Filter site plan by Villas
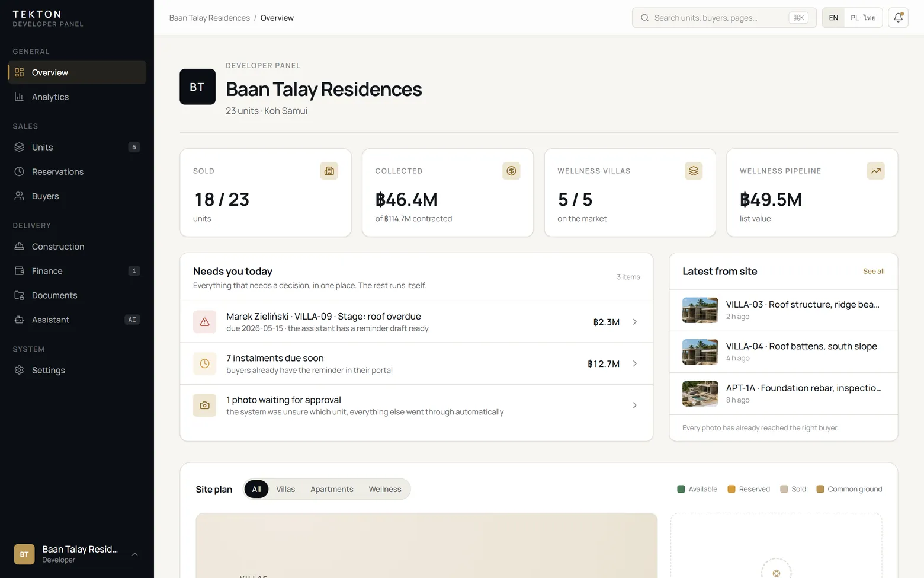Screen dimensions: 924x578 (x=285, y=489)
